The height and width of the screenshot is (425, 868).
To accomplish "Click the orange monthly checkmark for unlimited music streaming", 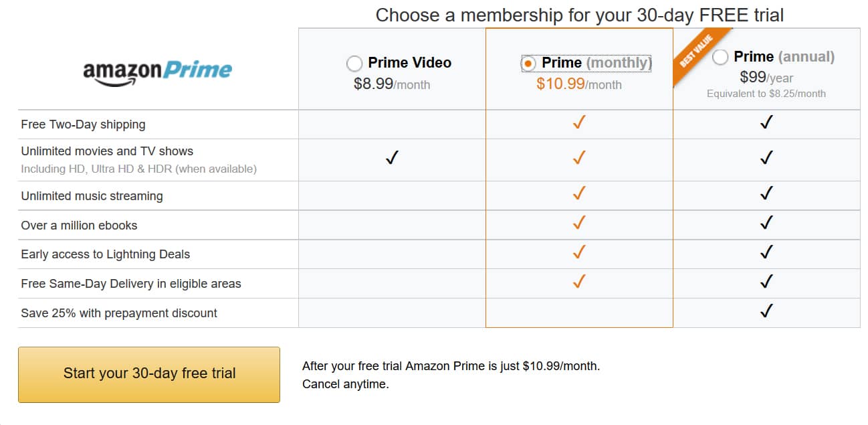I will (579, 193).
